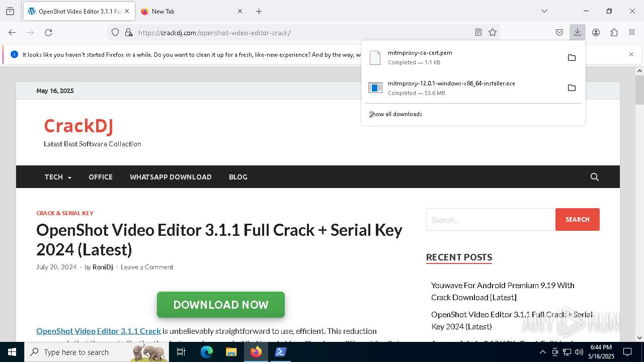
Task: Show mitmproxy-ca-cert.pem in folder
Action: point(572,57)
